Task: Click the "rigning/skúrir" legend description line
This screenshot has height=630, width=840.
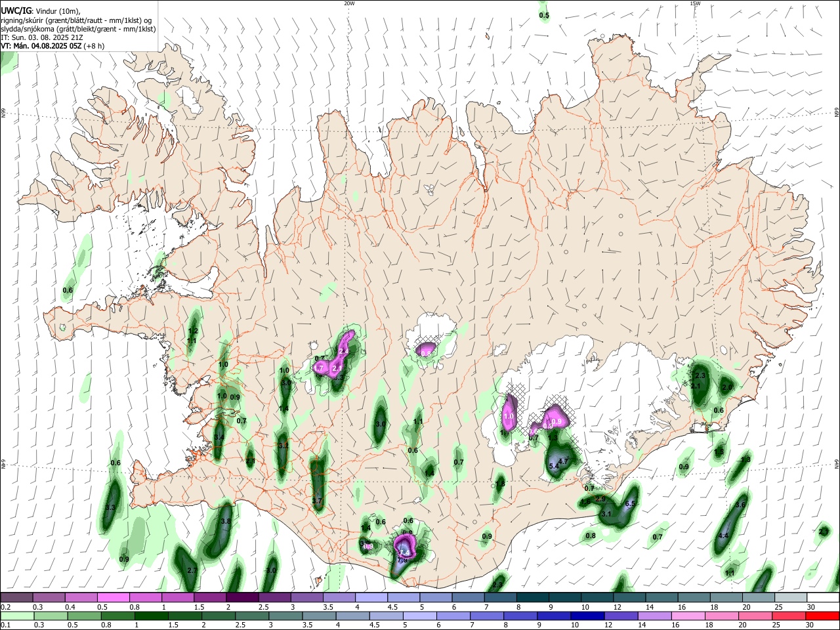Action: (x=76, y=20)
